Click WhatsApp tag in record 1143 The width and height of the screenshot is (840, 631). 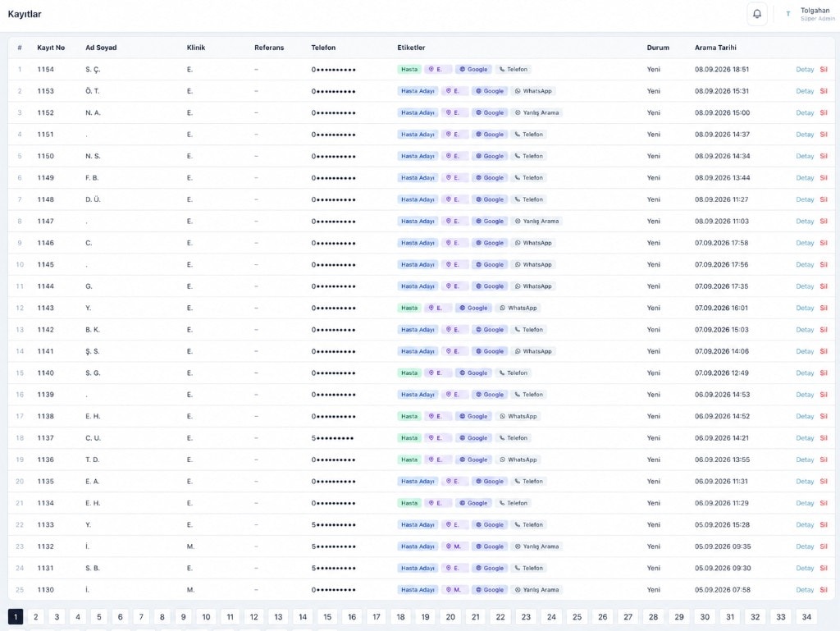pyautogui.click(x=518, y=308)
